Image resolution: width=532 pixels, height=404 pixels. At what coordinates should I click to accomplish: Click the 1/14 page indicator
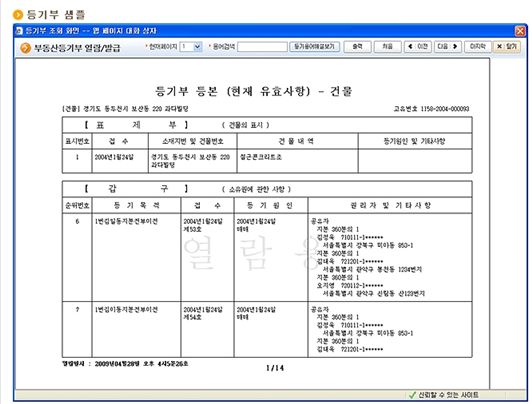[x=275, y=368]
